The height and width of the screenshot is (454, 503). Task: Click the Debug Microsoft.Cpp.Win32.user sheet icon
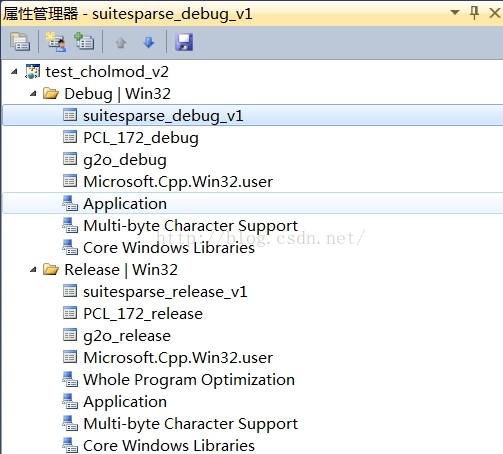(x=70, y=181)
